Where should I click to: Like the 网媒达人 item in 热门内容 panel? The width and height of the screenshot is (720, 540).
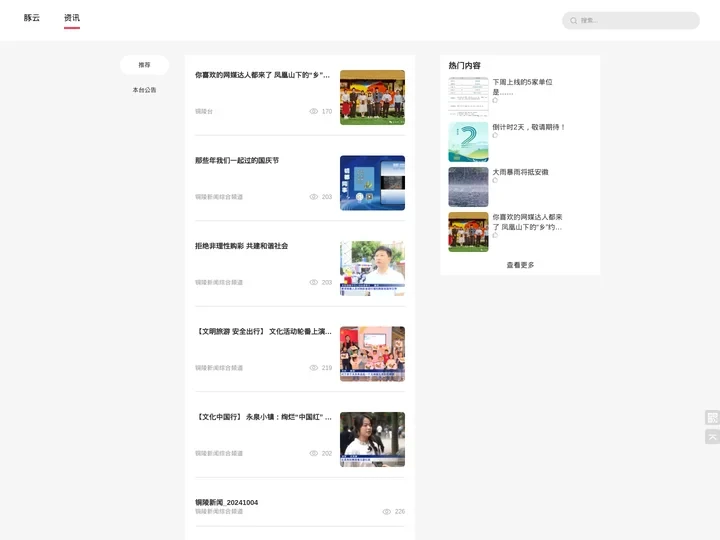(495, 235)
